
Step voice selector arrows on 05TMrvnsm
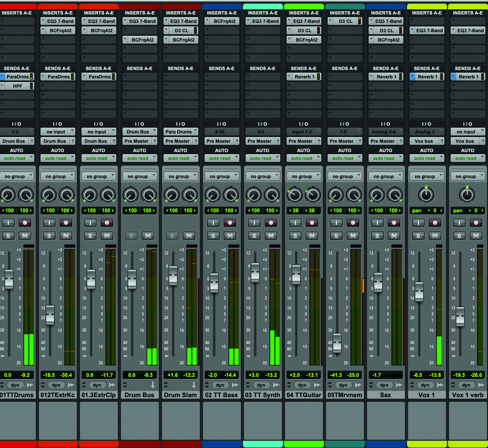pyautogui.click(x=330, y=385)
